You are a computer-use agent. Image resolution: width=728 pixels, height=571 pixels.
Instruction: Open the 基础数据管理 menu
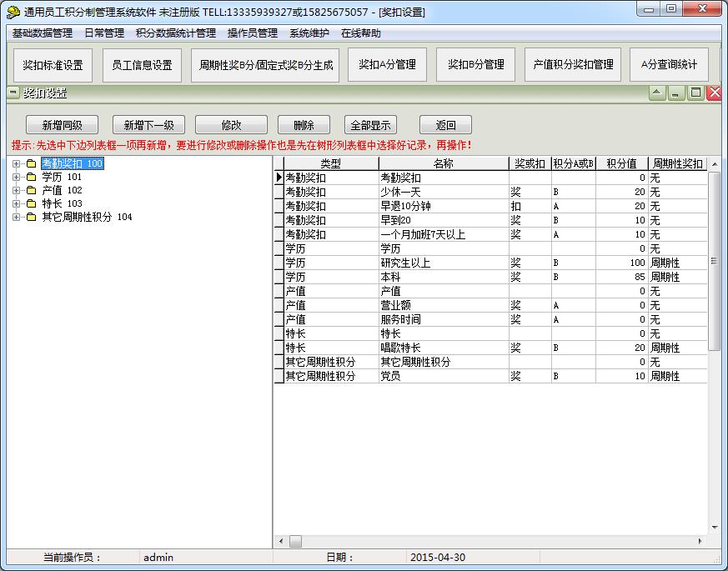click(42, 33)
